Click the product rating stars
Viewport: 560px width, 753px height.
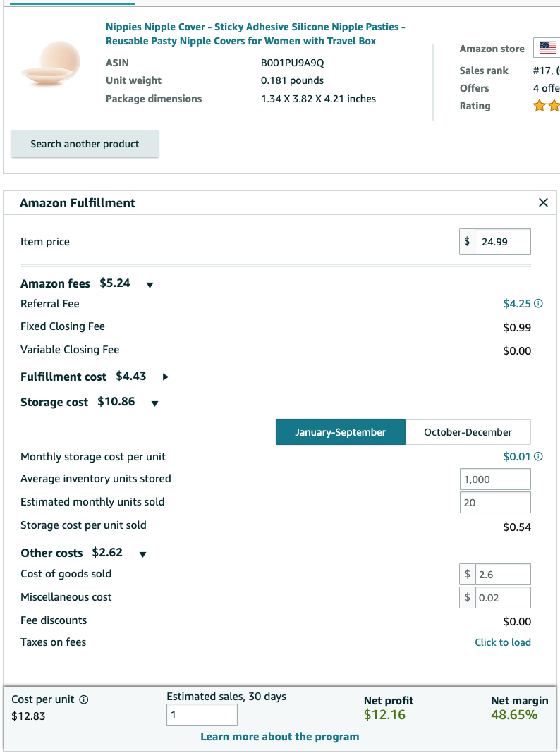(x=546, y=106)
